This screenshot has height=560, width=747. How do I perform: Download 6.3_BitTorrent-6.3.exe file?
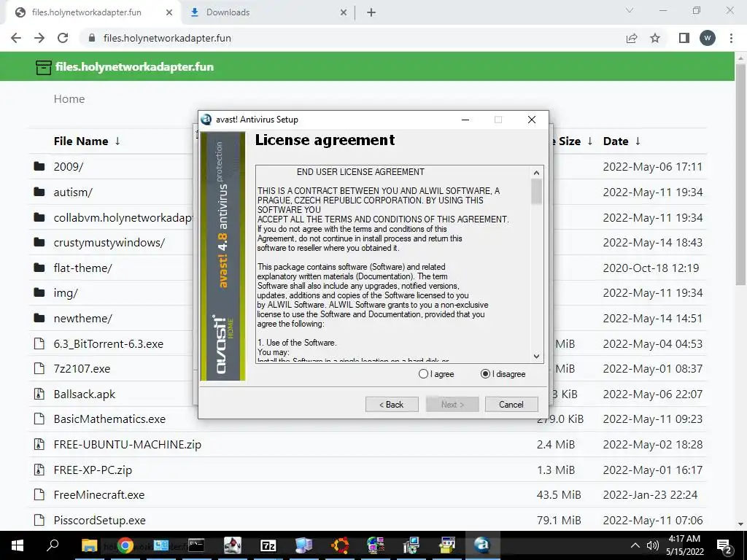(109, 344)
